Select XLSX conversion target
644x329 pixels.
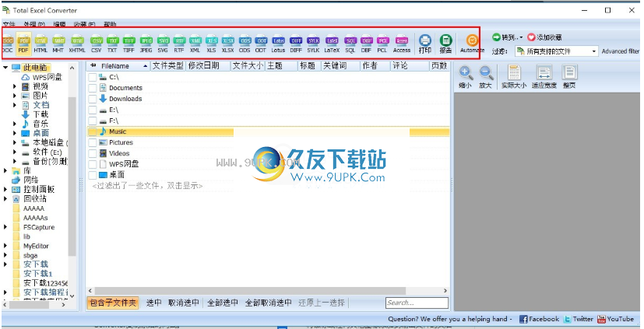click(x=228, y=44)
